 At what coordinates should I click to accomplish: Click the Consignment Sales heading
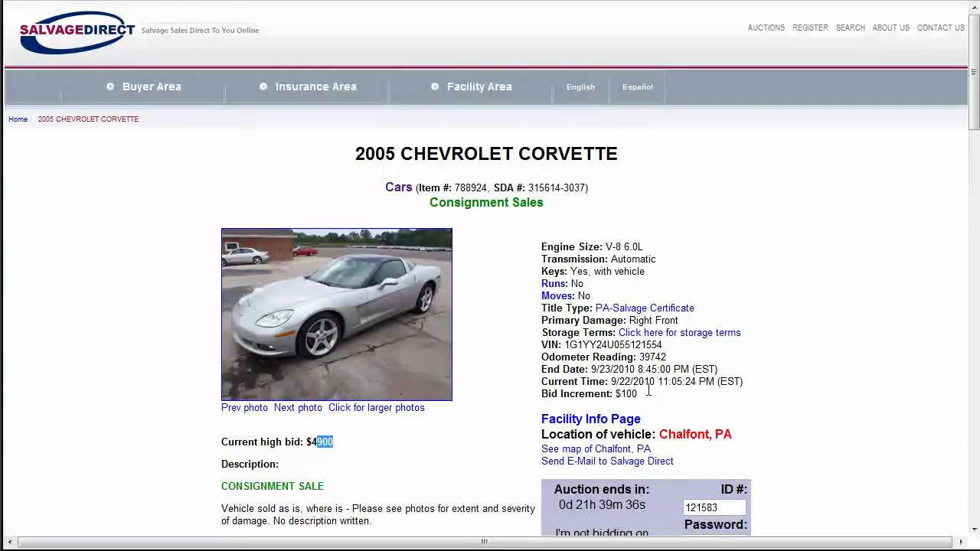(486, 203)
